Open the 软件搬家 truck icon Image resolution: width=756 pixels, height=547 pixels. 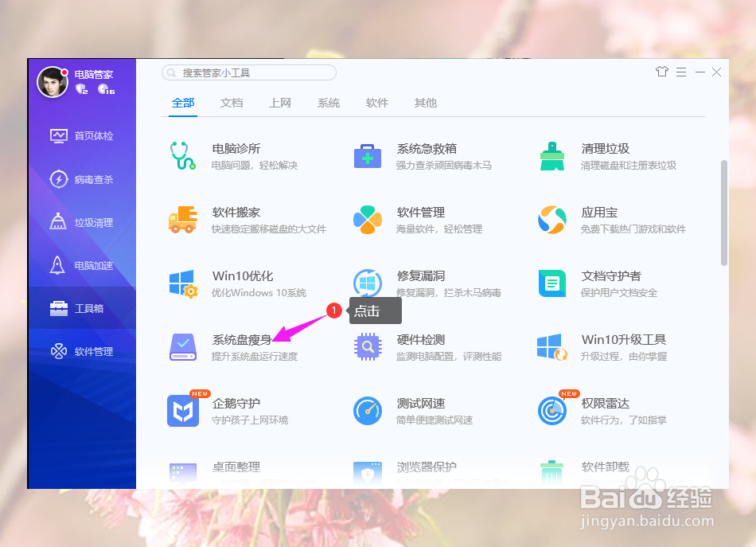click(183, 220)
